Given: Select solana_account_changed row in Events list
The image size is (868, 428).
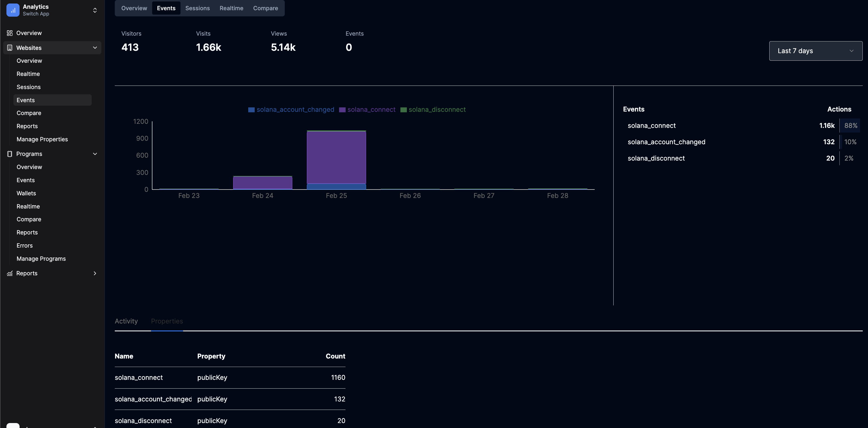Looking at the screenshot, I should (741, 142).
